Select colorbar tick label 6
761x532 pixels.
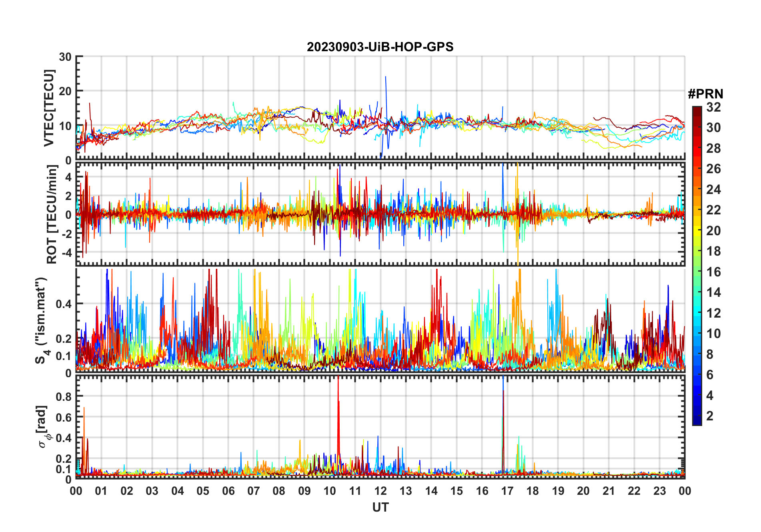710,375
